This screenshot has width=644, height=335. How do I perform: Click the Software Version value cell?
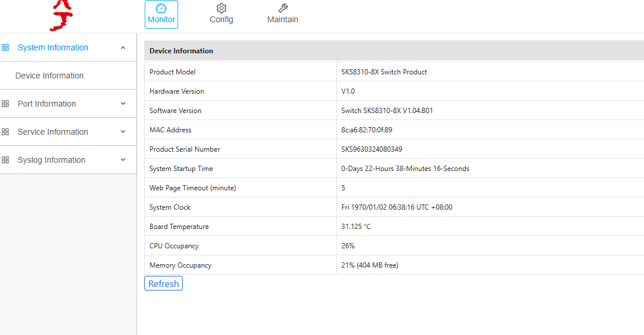387,111
